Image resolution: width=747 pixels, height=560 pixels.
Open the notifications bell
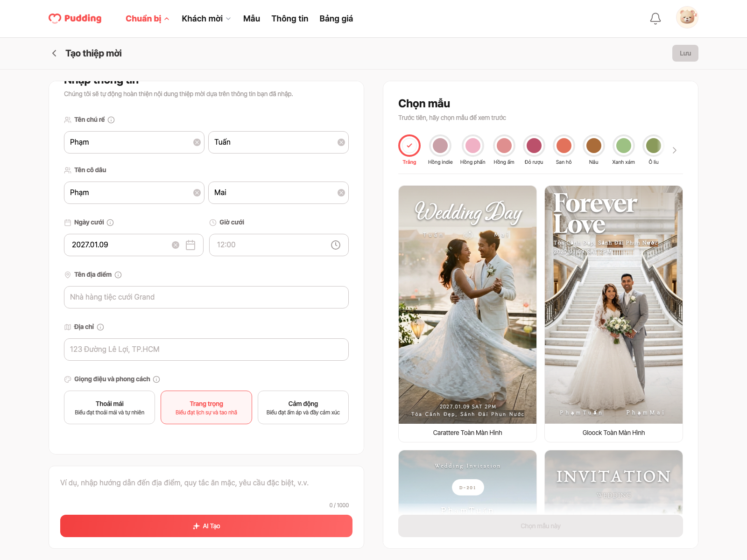click(655, 19)
